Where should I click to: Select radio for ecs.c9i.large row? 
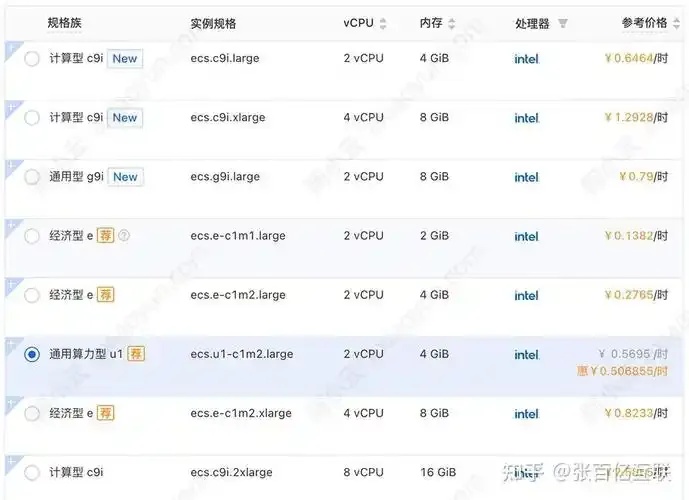[x=32, y=58]
